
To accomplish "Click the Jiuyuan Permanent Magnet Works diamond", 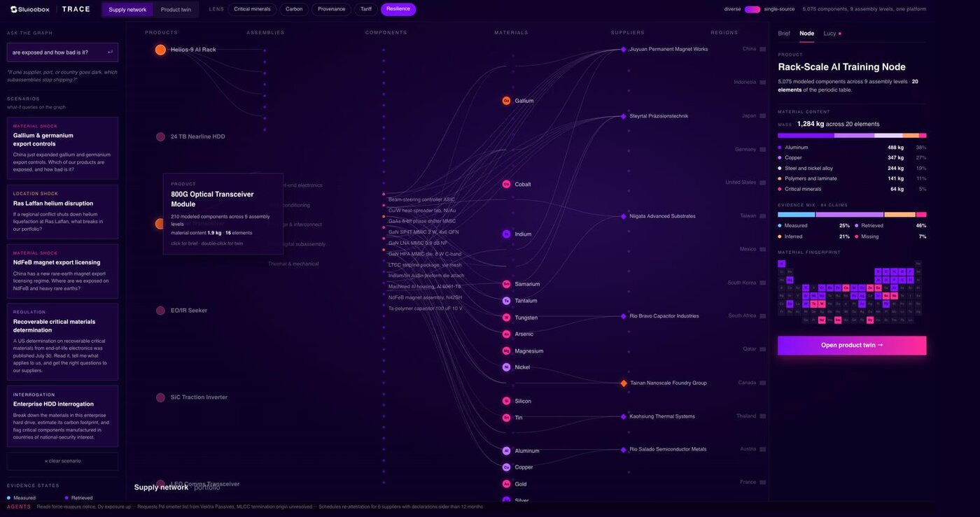I will [x=623, y=50].
